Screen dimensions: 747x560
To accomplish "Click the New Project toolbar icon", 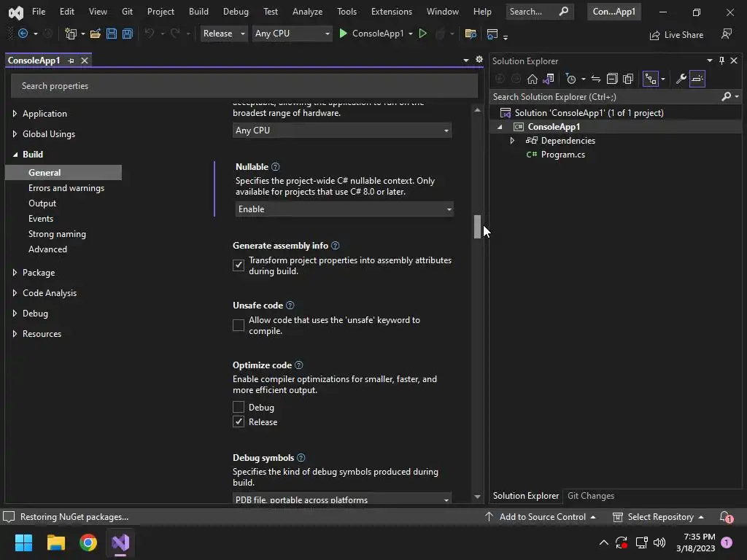I will click(x=71, y=34).
